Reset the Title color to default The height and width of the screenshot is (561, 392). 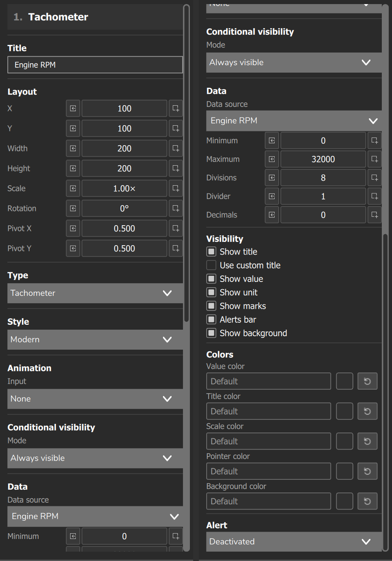pos(367,411)
